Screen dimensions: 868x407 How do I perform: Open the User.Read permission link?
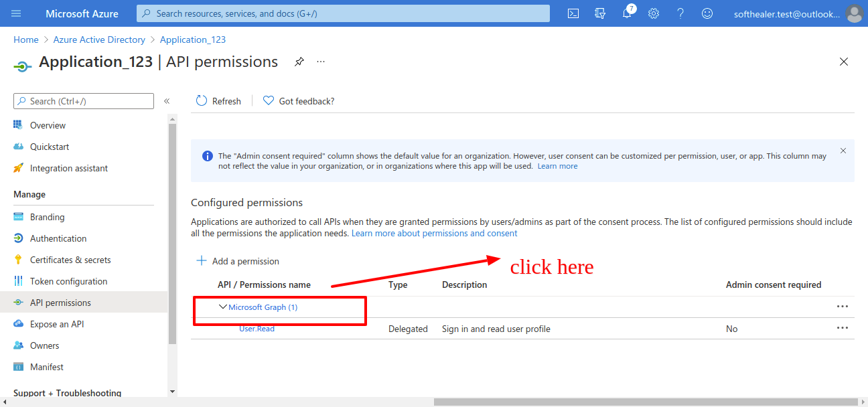[257, 329]
